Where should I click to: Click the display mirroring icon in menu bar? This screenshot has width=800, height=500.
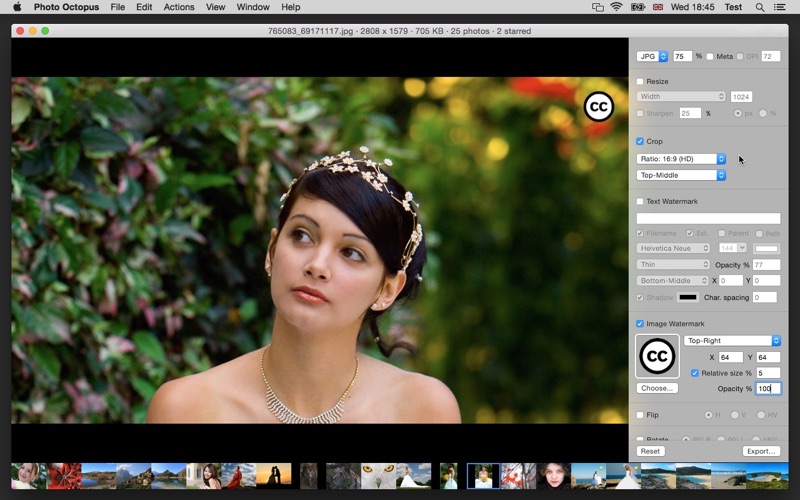pos(597,7)
